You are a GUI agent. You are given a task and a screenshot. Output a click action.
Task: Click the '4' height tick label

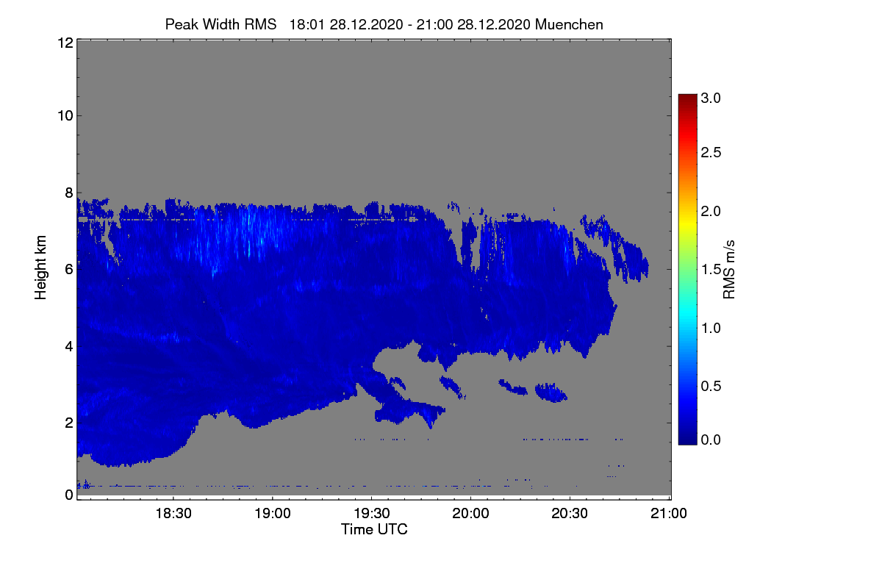coord(68,346)
